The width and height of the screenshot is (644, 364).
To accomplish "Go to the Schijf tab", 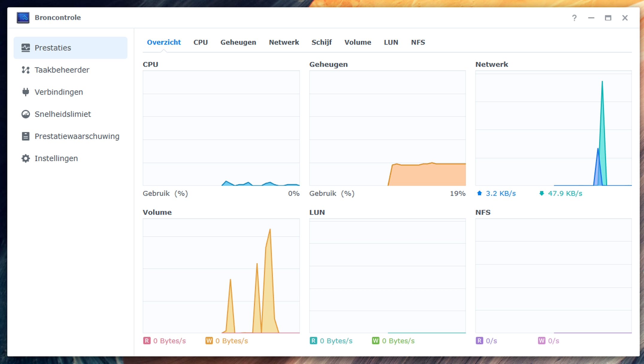I will (x=321, y=42).
